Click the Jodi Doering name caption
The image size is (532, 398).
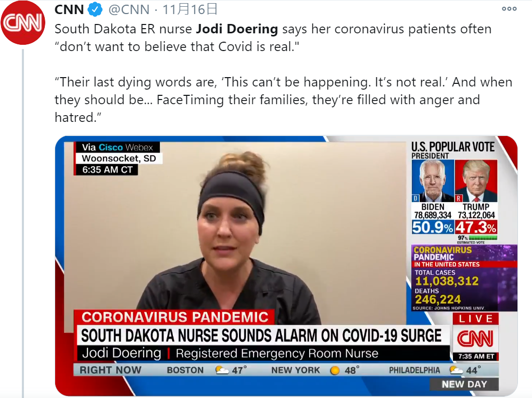coord(121,353)
